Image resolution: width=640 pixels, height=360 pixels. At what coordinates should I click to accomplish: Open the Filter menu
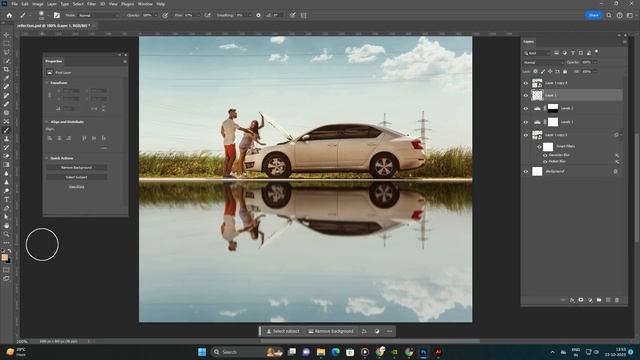pos(91,4)
